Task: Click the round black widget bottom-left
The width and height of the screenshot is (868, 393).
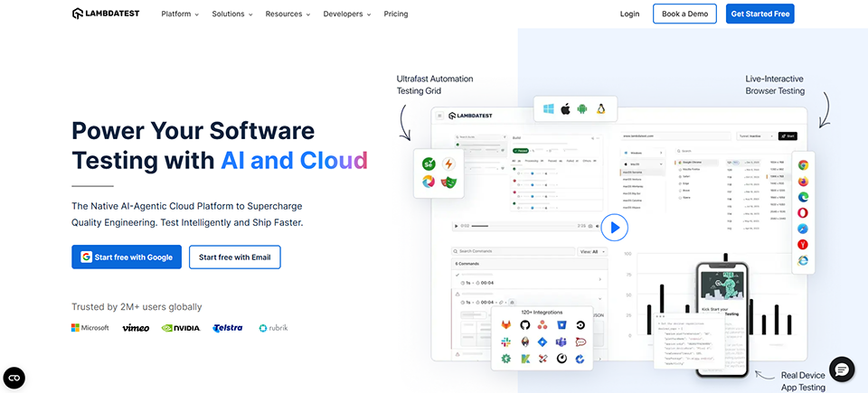Action: 14,378
